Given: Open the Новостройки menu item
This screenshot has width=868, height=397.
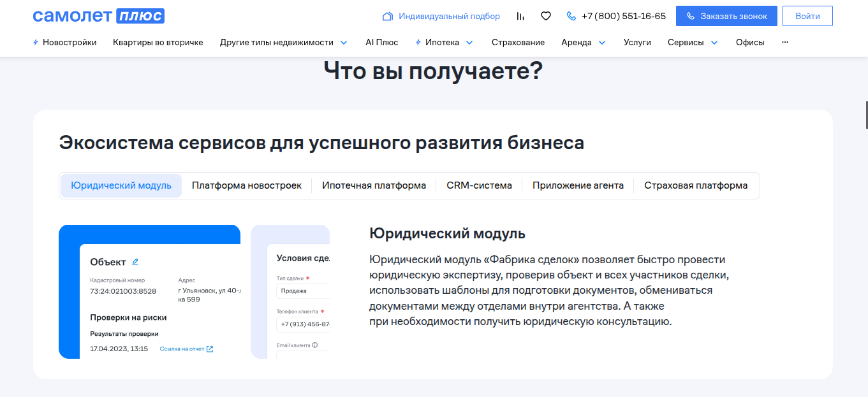Looking at the screenshot, I should (x=70, y=42).
